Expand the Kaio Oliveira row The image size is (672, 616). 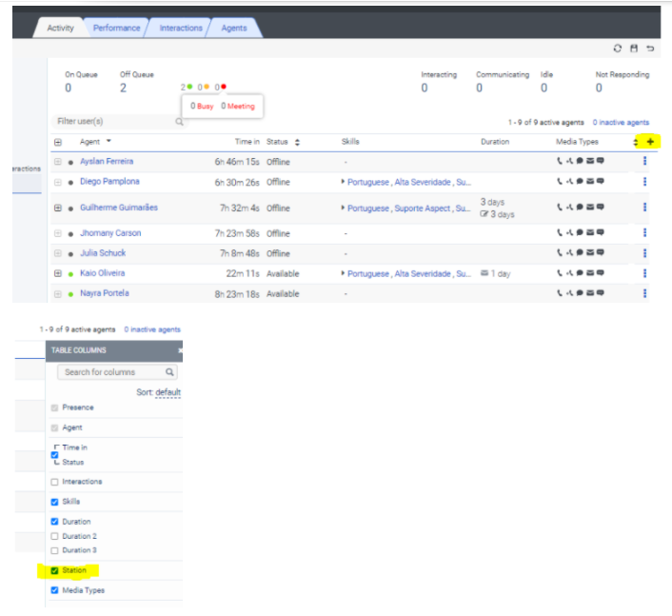click(58, 273)
